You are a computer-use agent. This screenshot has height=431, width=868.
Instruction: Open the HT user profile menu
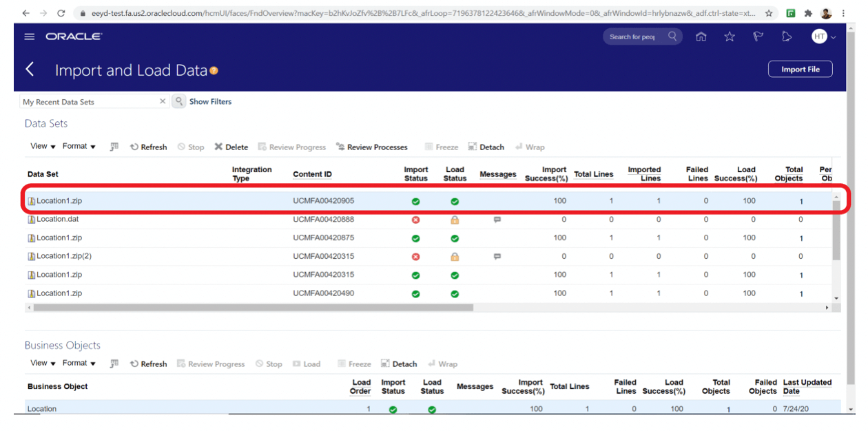[x=823, y=37]
